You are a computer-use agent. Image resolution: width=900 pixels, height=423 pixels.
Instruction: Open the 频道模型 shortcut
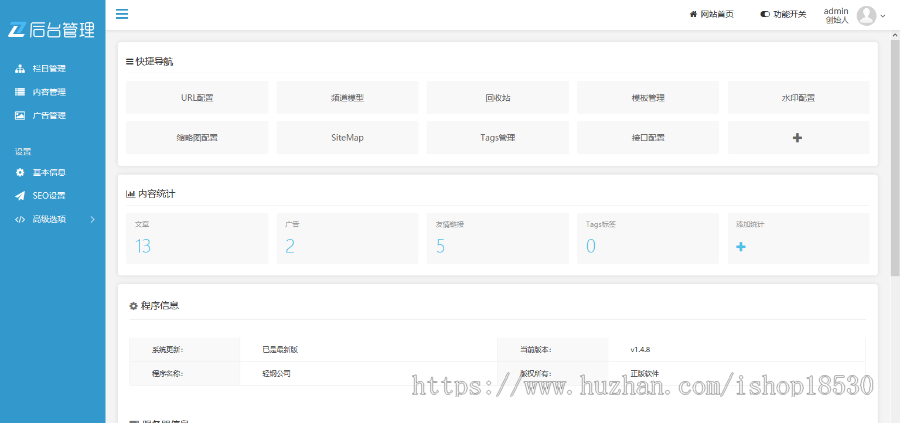click(x=347, y=98)
